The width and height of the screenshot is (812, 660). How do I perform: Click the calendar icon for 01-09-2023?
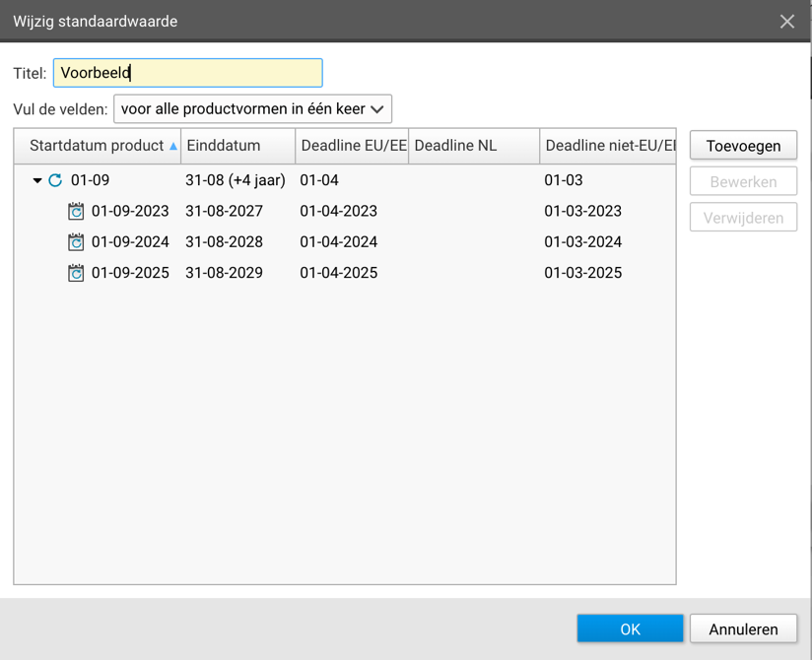[76, 211]
